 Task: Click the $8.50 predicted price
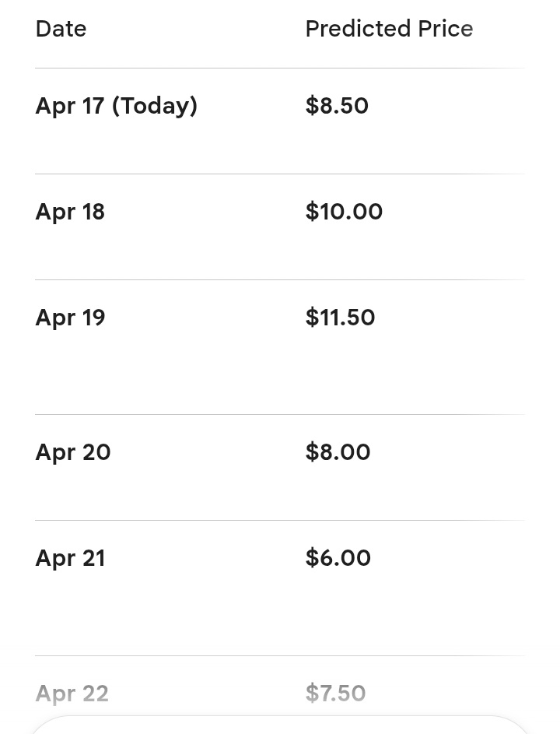point(337,106)
